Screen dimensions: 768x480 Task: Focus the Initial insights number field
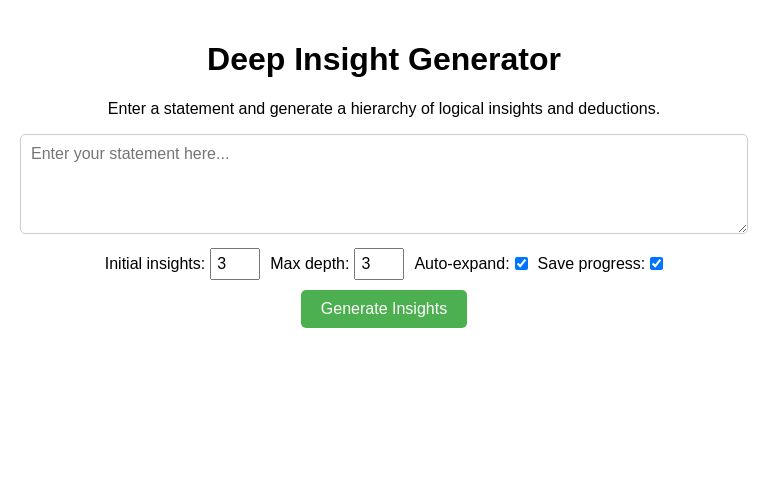coord(235,264)
